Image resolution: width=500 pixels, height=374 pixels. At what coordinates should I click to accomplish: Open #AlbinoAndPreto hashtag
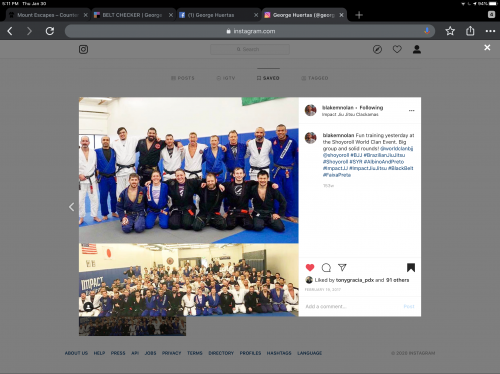pyautogui.click(x=384, y=162)
